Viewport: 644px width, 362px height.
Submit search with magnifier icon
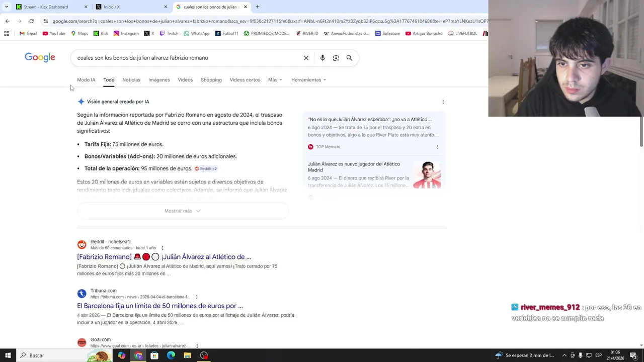(349, 58)
